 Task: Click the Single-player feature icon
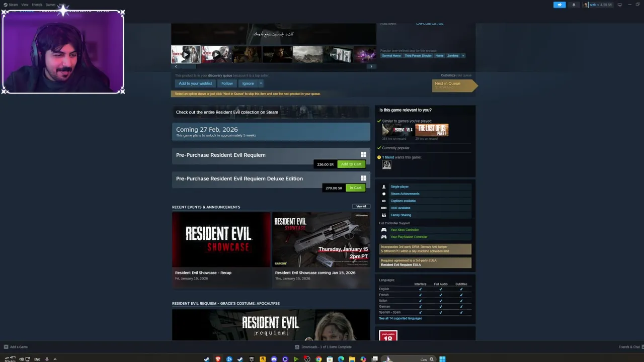point(384,187)
